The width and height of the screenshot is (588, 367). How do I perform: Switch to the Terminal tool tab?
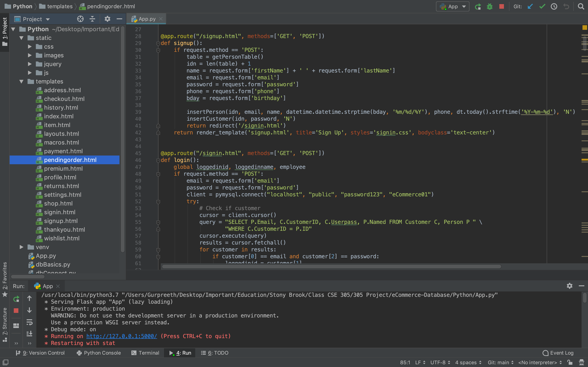coord(145,353)
